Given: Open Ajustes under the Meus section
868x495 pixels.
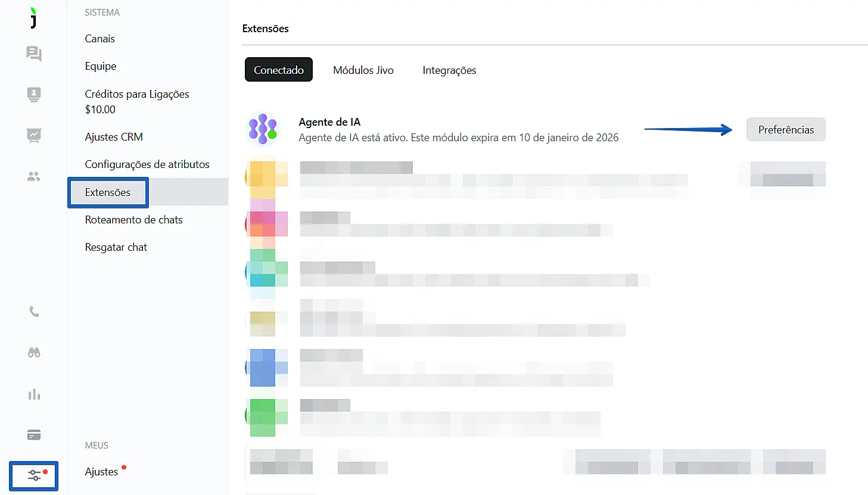Looking at the screenshot, I should [101, 472].
